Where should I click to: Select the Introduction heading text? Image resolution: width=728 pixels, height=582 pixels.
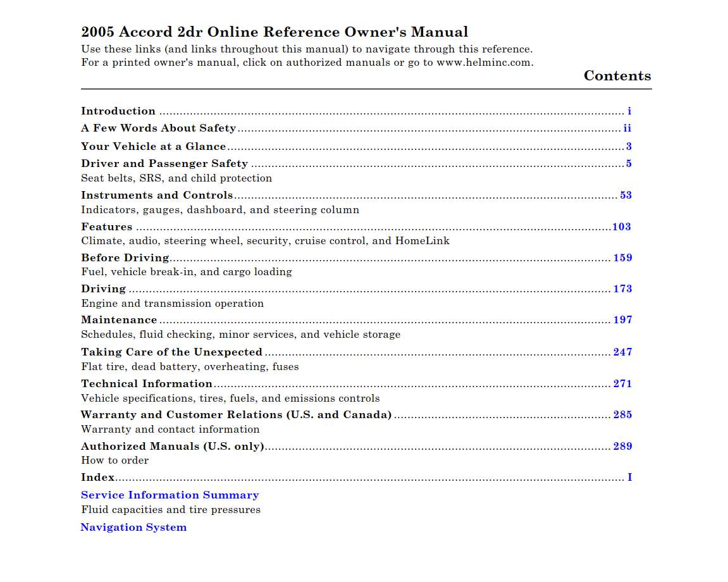118,111
